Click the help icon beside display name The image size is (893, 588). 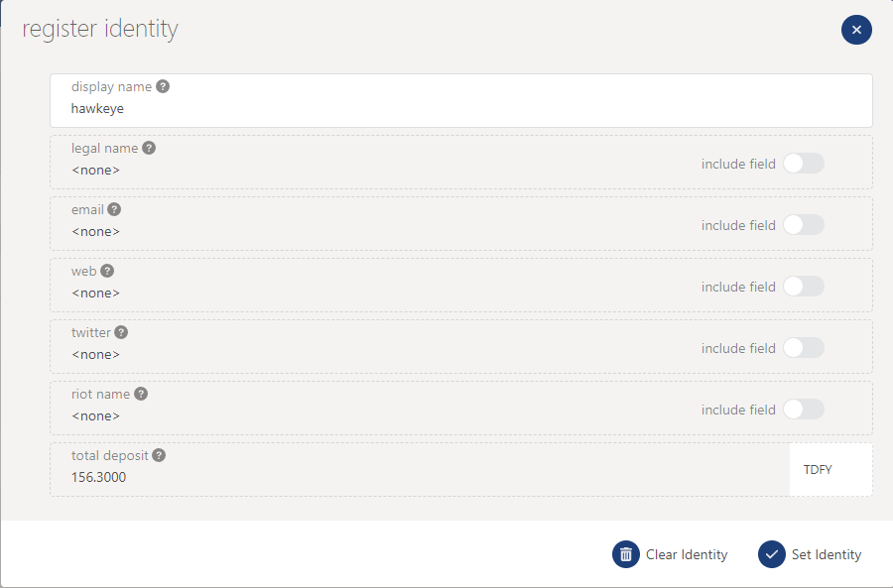pos(163,86)
